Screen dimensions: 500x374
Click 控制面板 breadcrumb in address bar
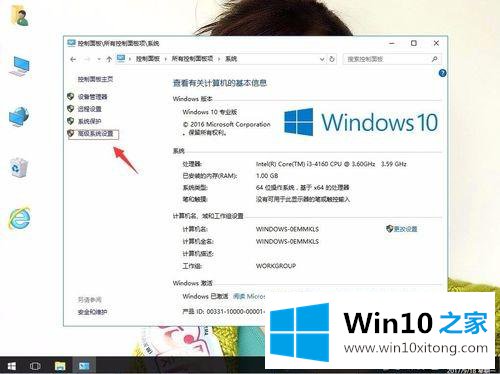point(148,59)
